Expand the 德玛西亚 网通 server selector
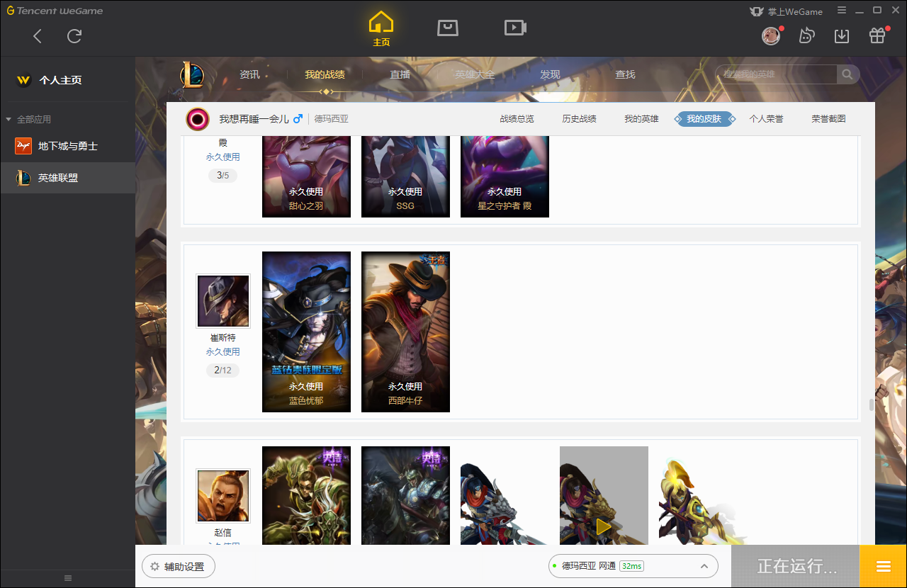 tap(633, 566)
